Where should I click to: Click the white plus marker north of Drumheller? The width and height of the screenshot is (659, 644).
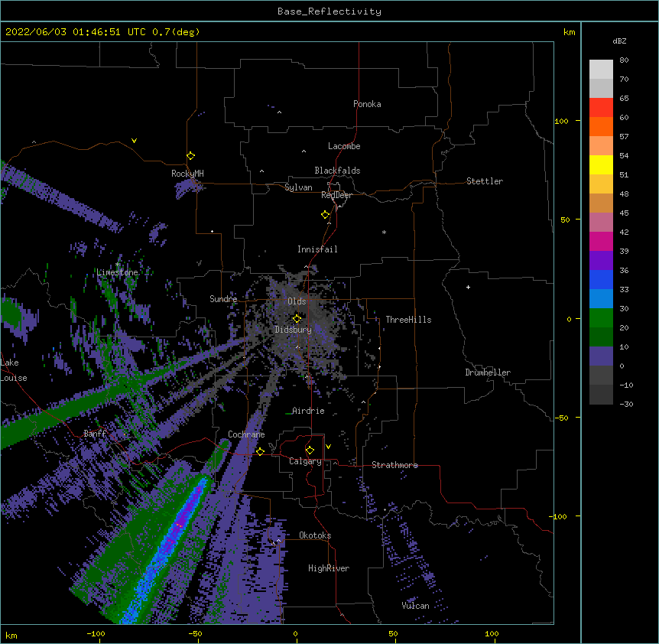(x=468, y=287)
